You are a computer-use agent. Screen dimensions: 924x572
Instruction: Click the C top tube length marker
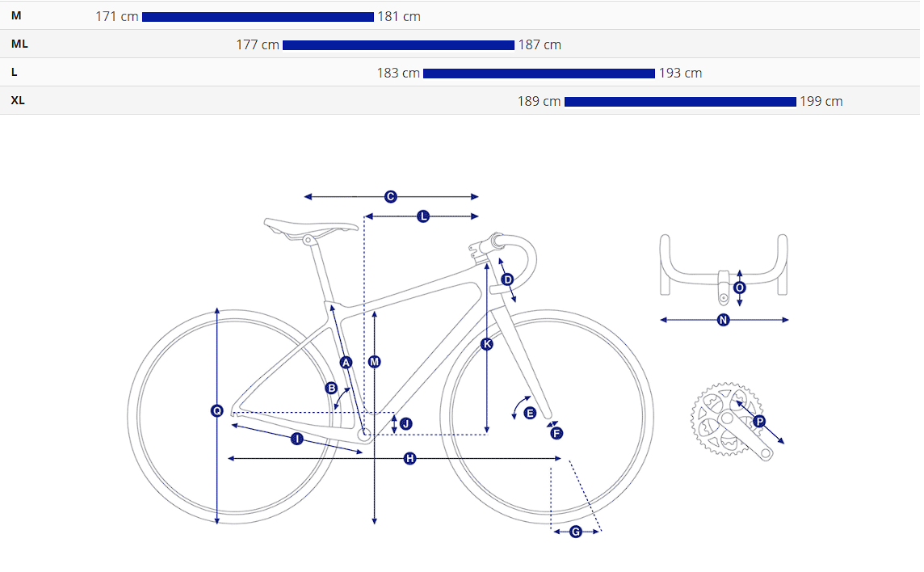pos(390,196)
